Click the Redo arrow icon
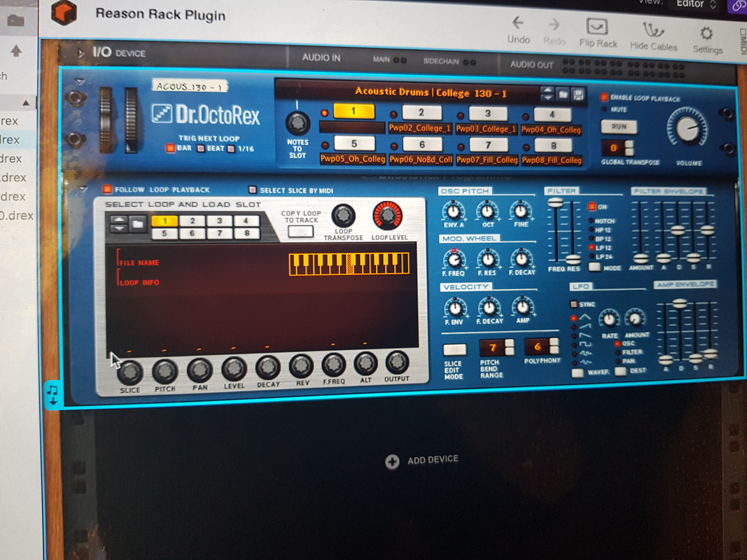This screenshot has height=560, width=747. point(554,24)
